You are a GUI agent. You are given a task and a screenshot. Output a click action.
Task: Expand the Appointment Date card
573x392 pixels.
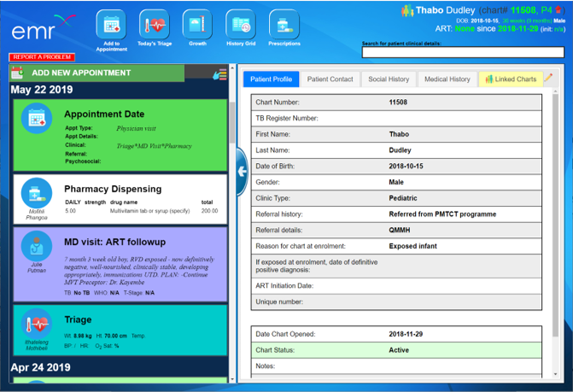pyautogui.click(x=120, y=135)
